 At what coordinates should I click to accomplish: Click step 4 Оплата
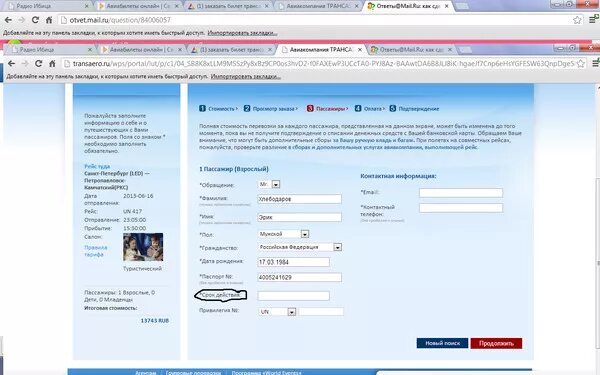click(369, 109)
